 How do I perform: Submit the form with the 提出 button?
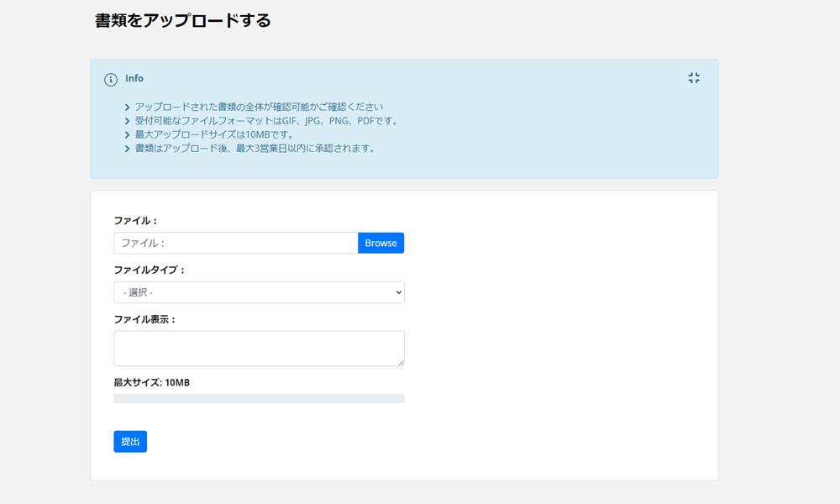pos(130,441)
